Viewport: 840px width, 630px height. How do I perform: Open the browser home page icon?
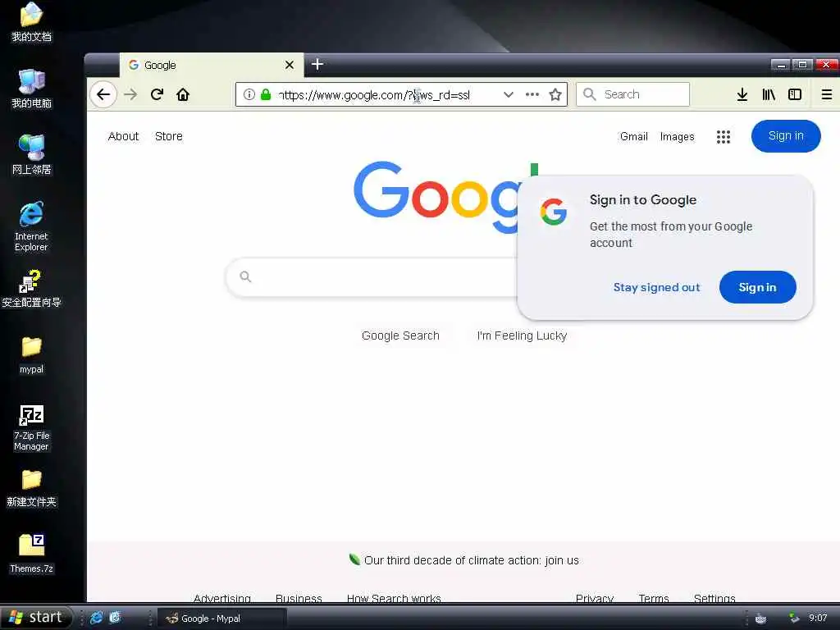[x=183, y=95]
